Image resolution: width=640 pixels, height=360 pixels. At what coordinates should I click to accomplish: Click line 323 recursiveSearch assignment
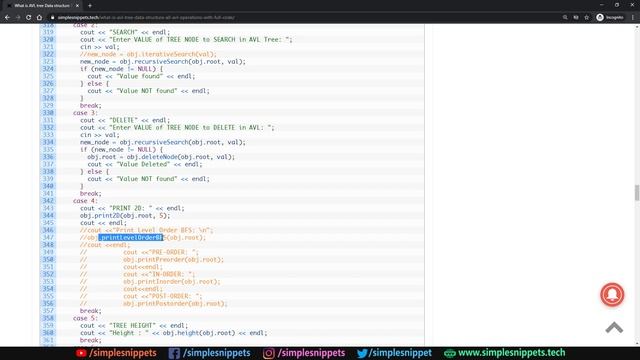click(163, 62)
